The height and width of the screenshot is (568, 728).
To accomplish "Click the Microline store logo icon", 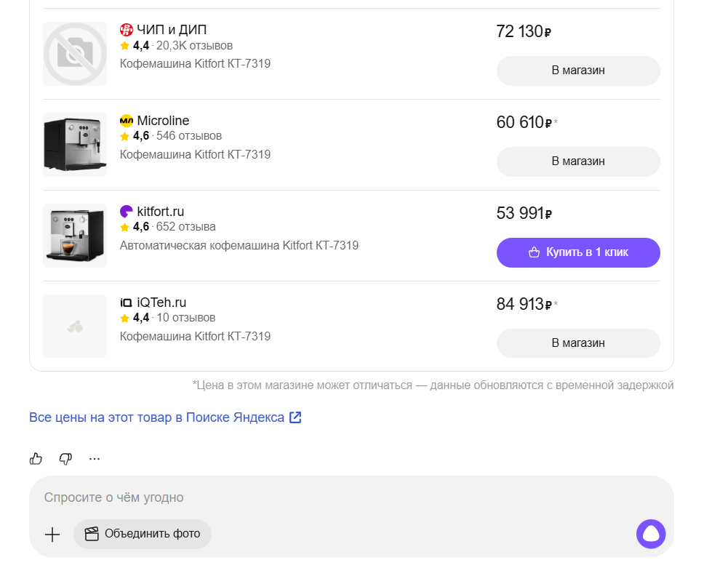I will (127, 121).
